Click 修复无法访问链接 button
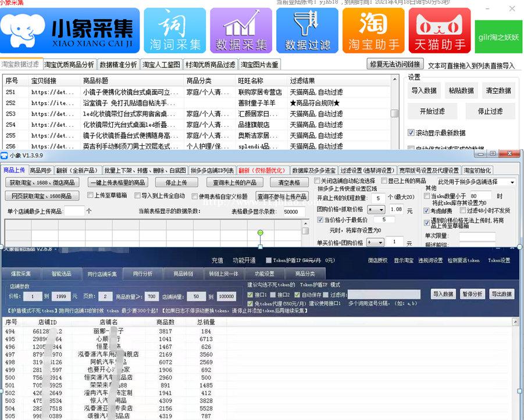Screen dimensions: 524x420 click(395, 64)
